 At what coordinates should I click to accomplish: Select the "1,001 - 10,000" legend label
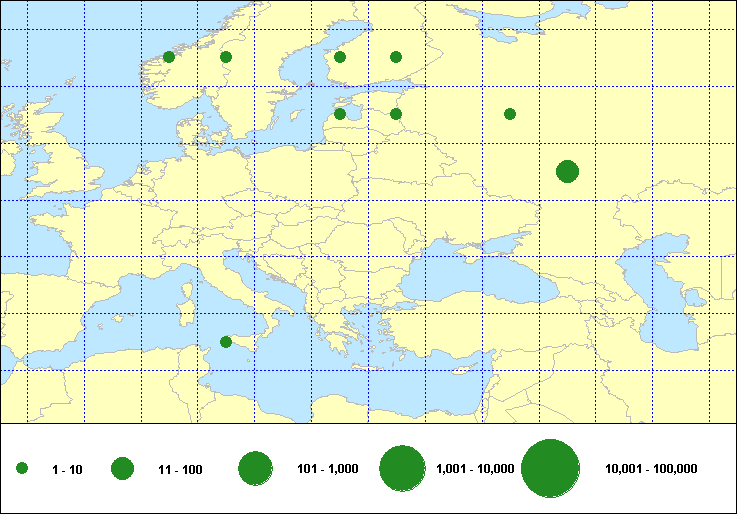pyautogui.click(x=476, y=469)
